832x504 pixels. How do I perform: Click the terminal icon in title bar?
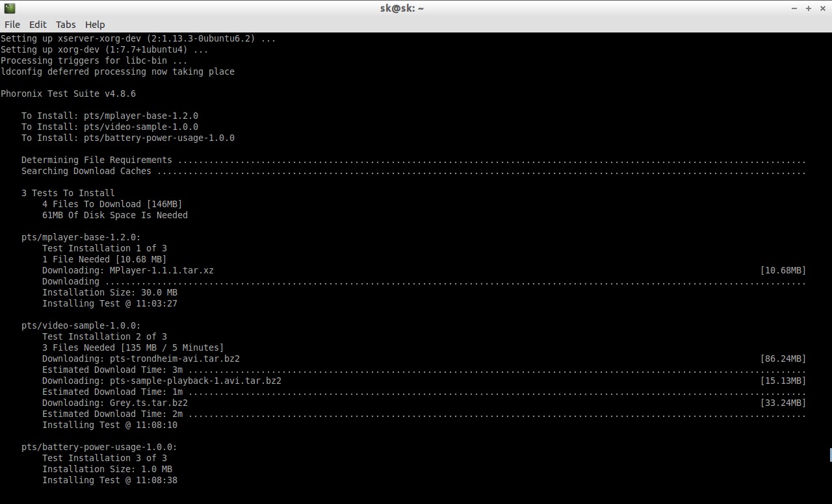pyautogui.click(x=9, y=8)
